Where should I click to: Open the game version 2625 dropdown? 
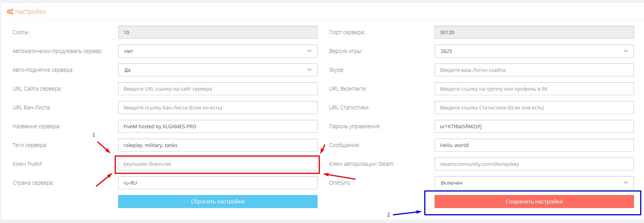coord(534,51)
